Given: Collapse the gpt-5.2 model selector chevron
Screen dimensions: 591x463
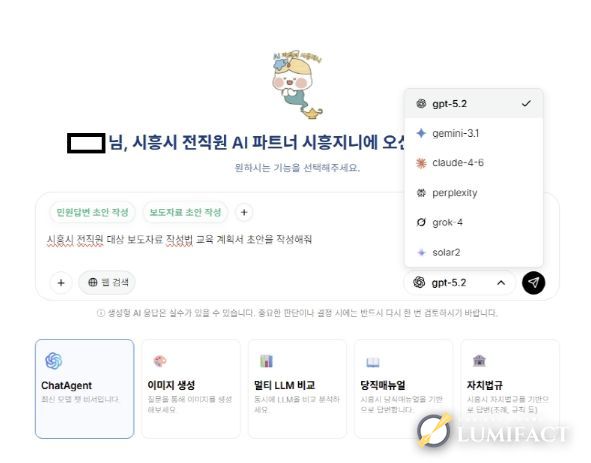Looking at the screenshot, I should (x=501, y=283).
